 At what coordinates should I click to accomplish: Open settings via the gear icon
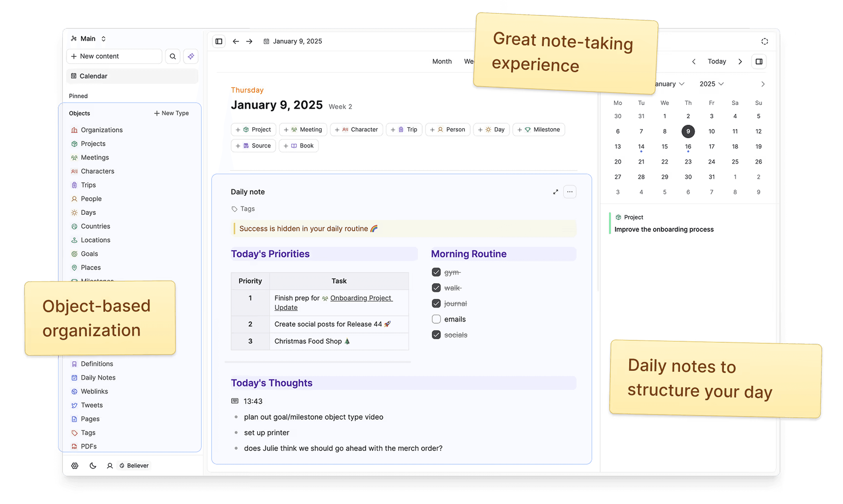click(x=74, y=465)
